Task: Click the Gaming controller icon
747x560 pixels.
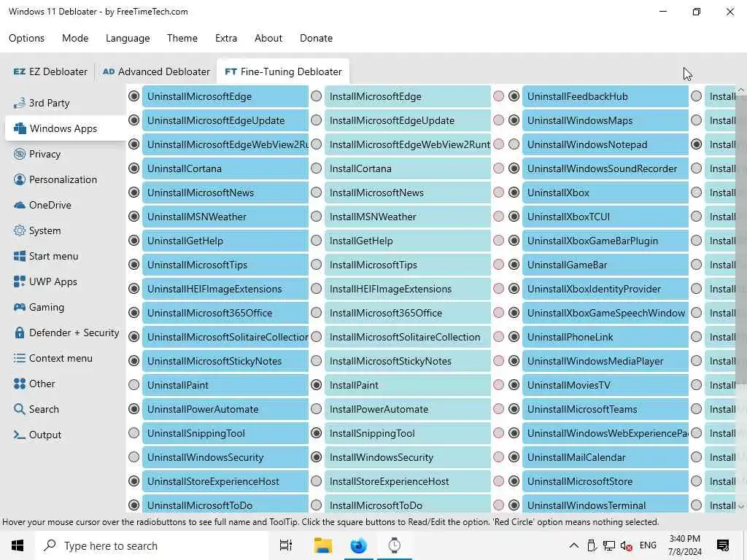Action: pos(19,307)
